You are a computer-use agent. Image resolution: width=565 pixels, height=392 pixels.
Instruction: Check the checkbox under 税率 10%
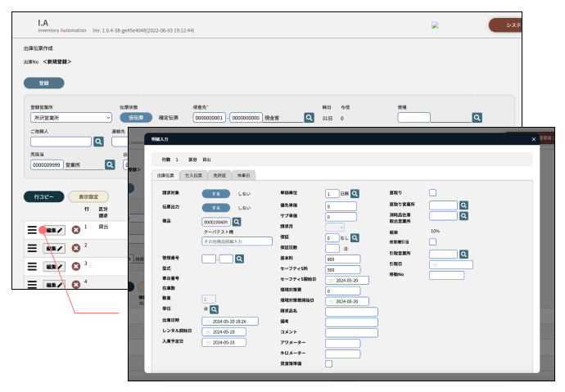click(433, 242)
